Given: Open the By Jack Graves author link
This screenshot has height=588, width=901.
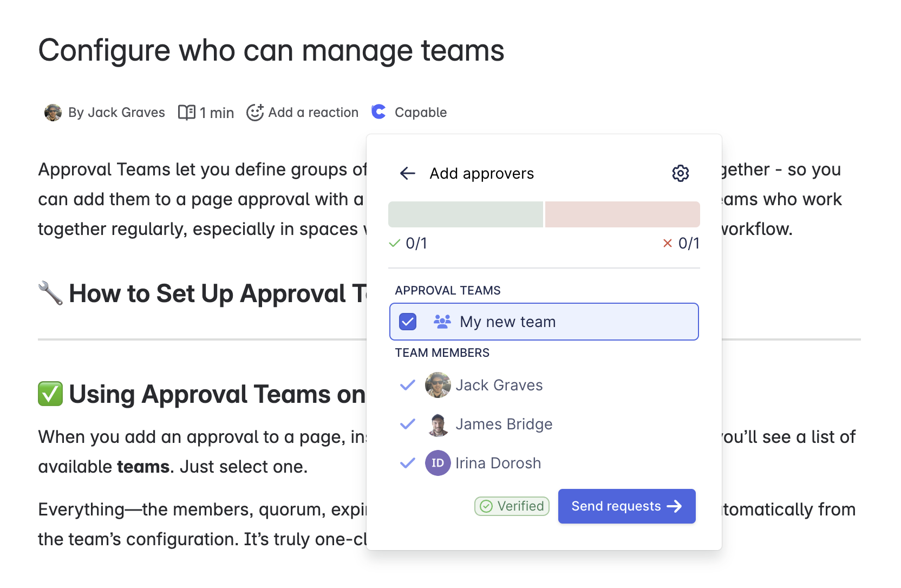Looking at the screenshot, I should (116, 113).
